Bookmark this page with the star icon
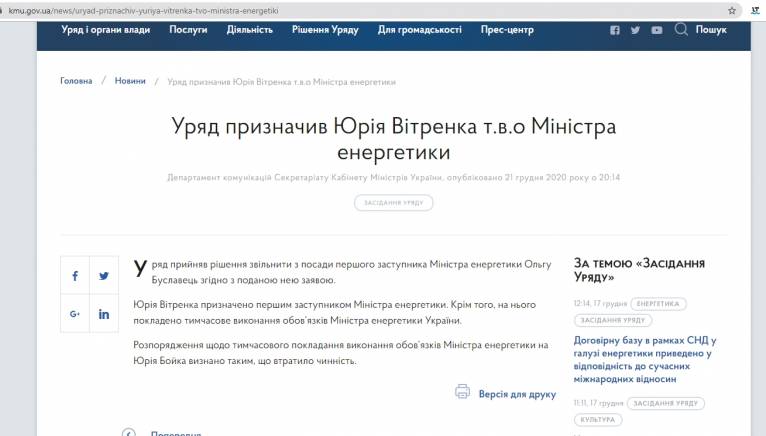Image resolution: width=766 pixels, height=436 pixels. coord(732,10)
